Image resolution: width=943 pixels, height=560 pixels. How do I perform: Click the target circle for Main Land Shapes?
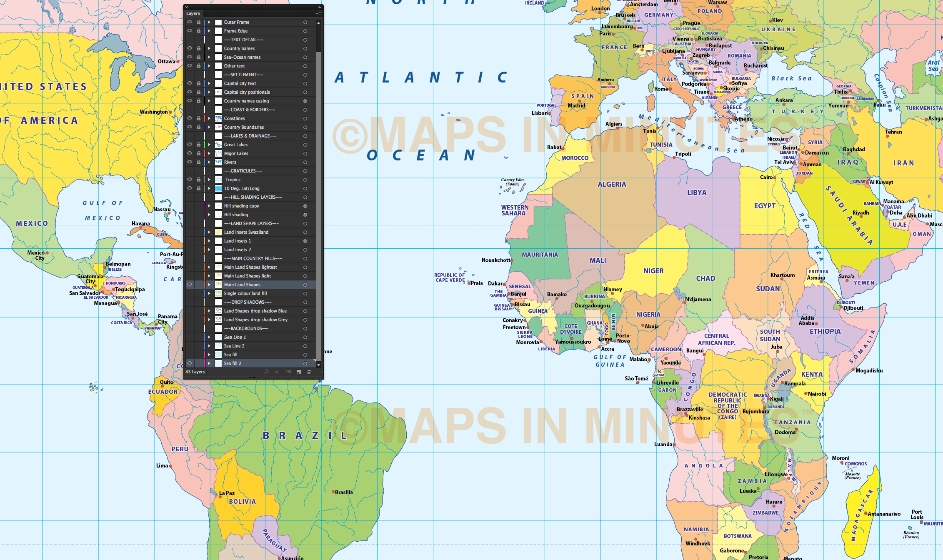click(305, 285)
